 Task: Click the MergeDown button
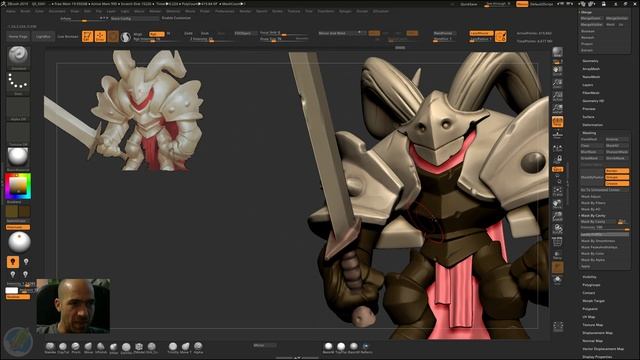591,18
